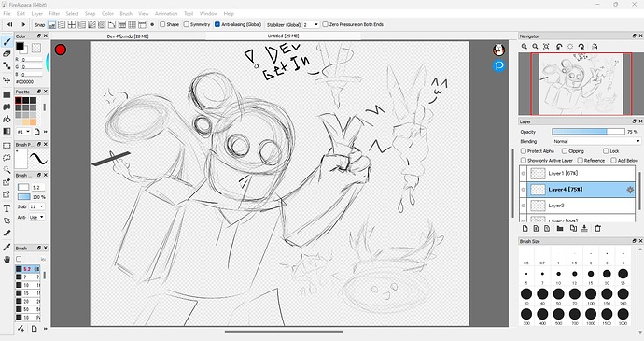
Task: Select the Hand pan tool
Action: tap(7, 259)
